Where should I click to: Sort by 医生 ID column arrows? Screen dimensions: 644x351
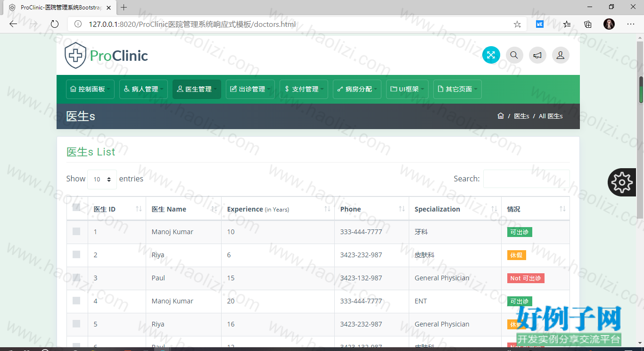point(139,209)
